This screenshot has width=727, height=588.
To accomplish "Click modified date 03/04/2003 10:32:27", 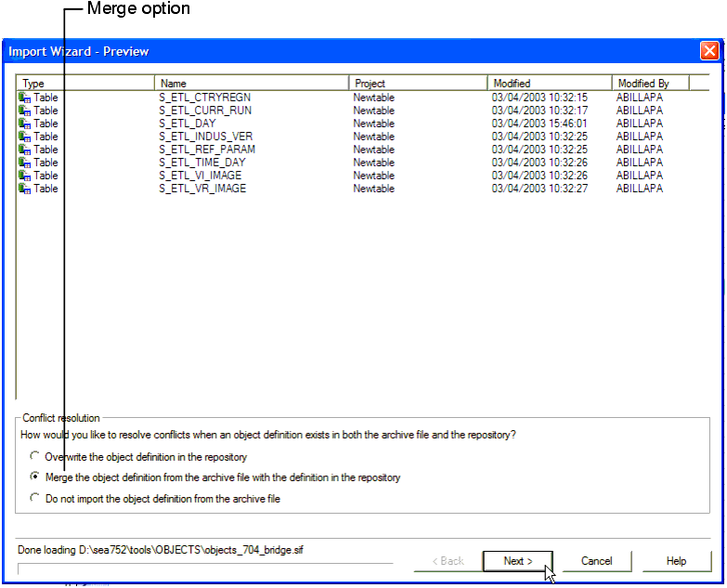I will coord(539,189).
